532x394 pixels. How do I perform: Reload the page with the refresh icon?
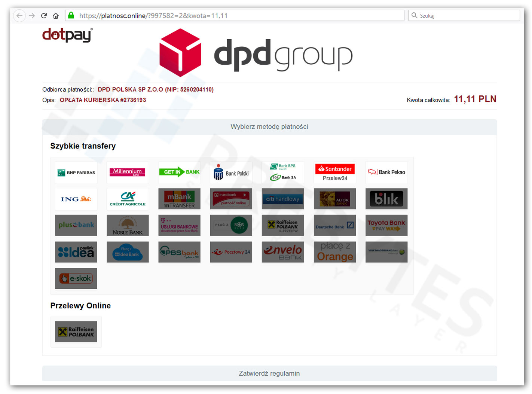[44, 16]
